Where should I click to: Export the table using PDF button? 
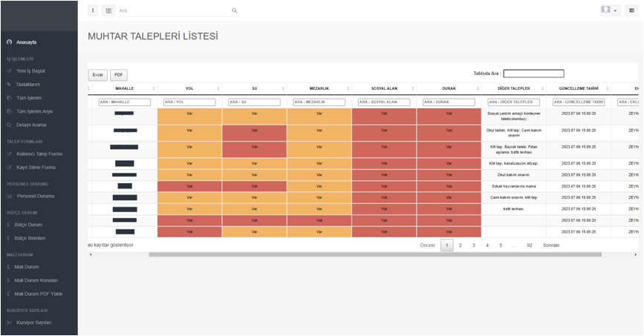tap(119, 75)
